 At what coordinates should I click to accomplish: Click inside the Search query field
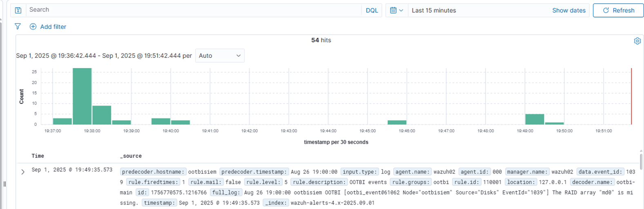coord(192,10)
